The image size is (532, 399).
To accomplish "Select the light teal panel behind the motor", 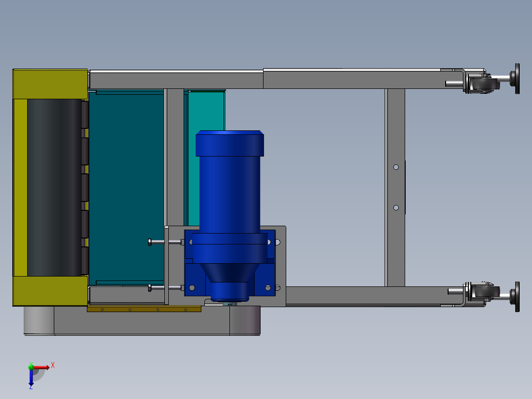I will 206,112.
